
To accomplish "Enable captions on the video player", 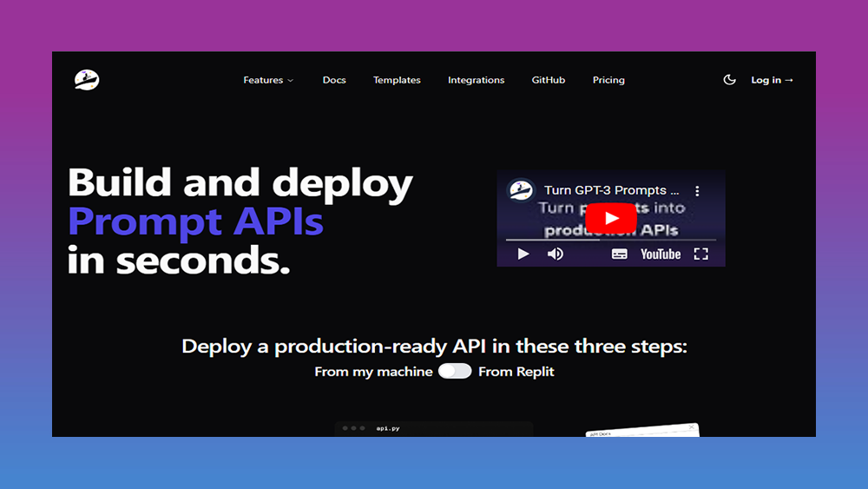I will click(619, 254).
